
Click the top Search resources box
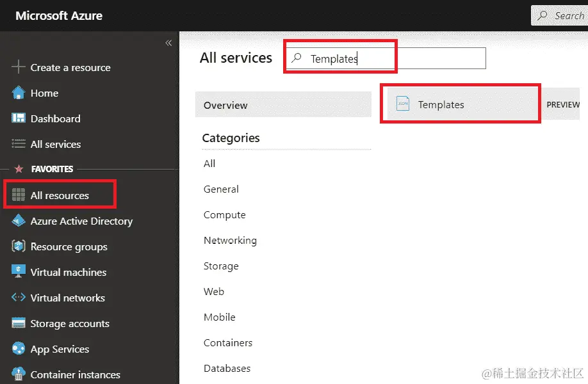point(559,15)
